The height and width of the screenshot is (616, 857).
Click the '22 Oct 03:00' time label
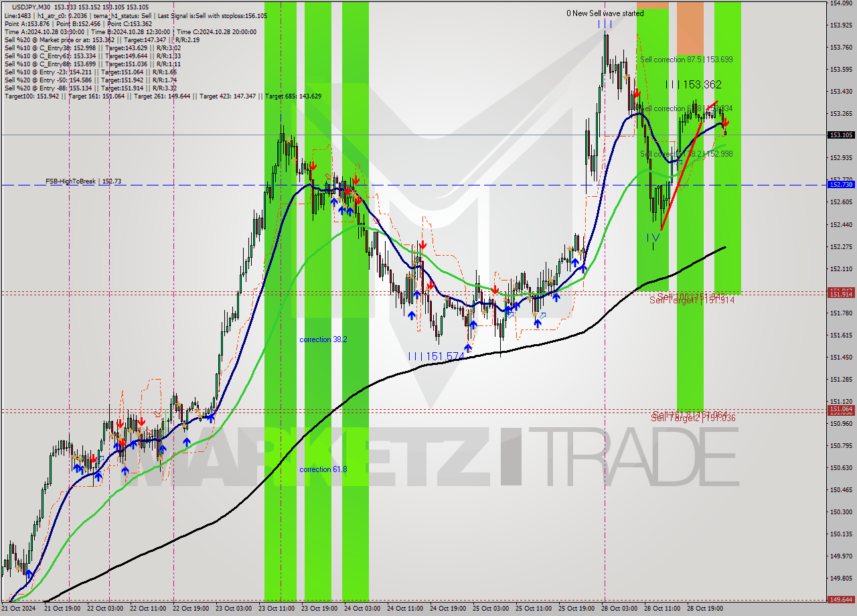105,609
